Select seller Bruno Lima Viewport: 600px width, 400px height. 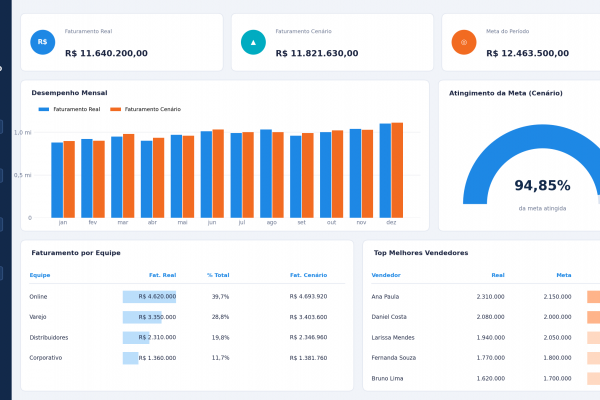387,379
